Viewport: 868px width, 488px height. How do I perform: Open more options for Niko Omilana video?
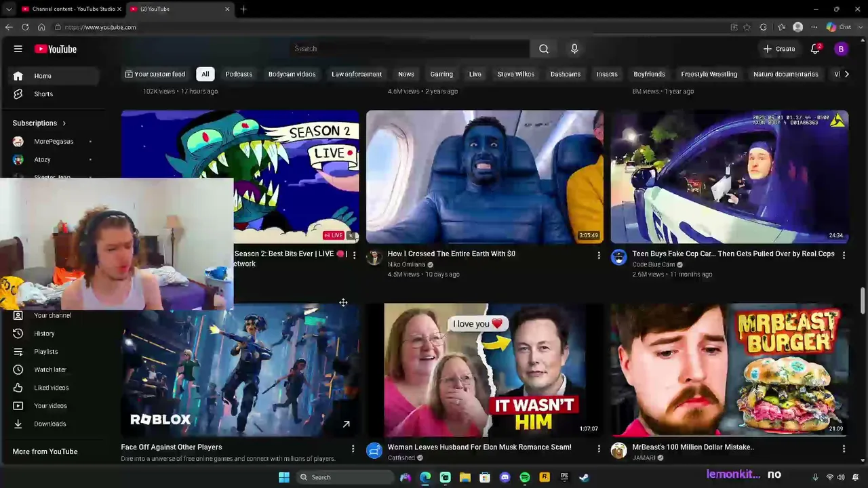tap(599, 255)
